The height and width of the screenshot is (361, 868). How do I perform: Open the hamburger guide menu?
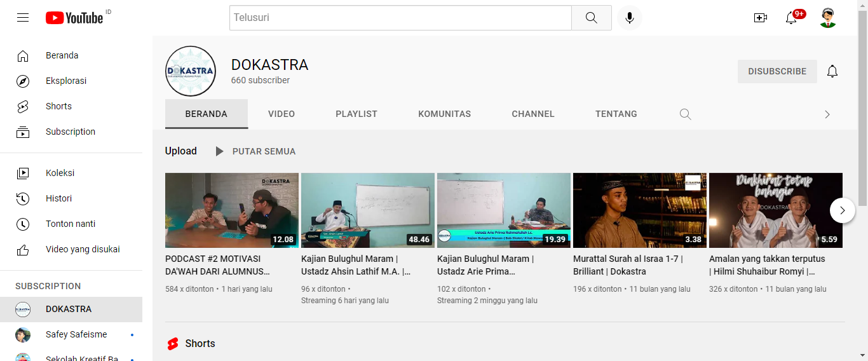(23, 18)
